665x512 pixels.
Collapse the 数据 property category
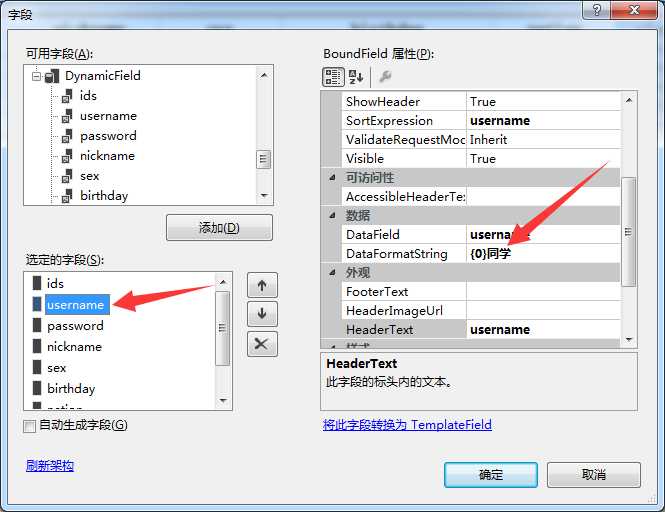tap(332, 216)
